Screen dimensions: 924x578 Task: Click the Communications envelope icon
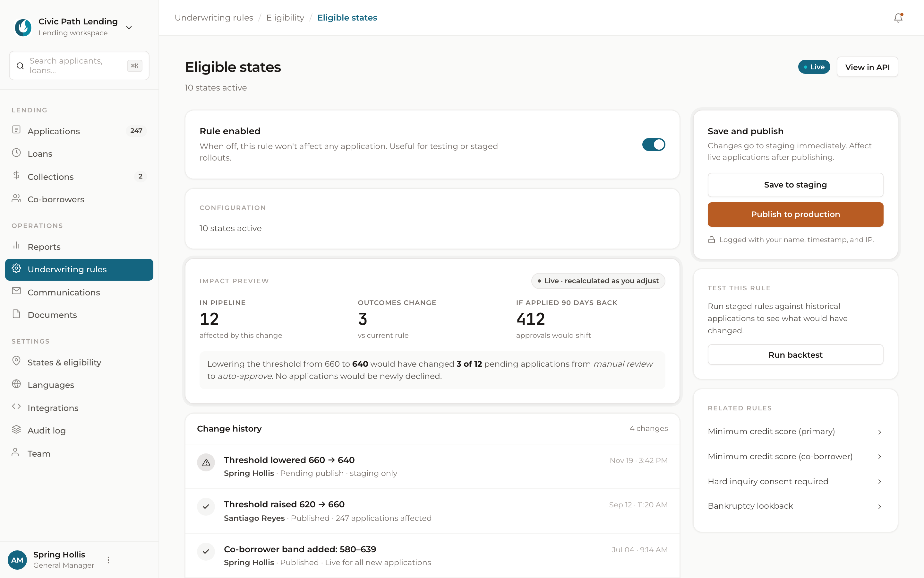coord(16,291)
